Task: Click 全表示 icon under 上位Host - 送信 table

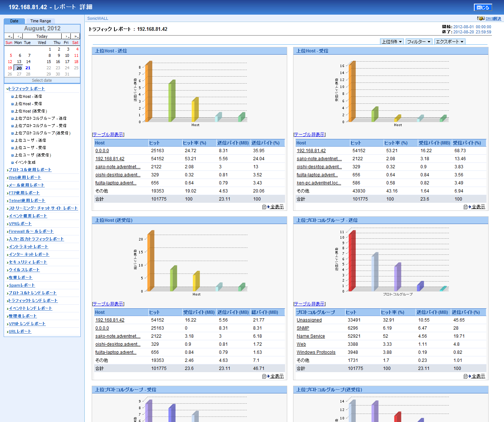Action: pos(264,207)
